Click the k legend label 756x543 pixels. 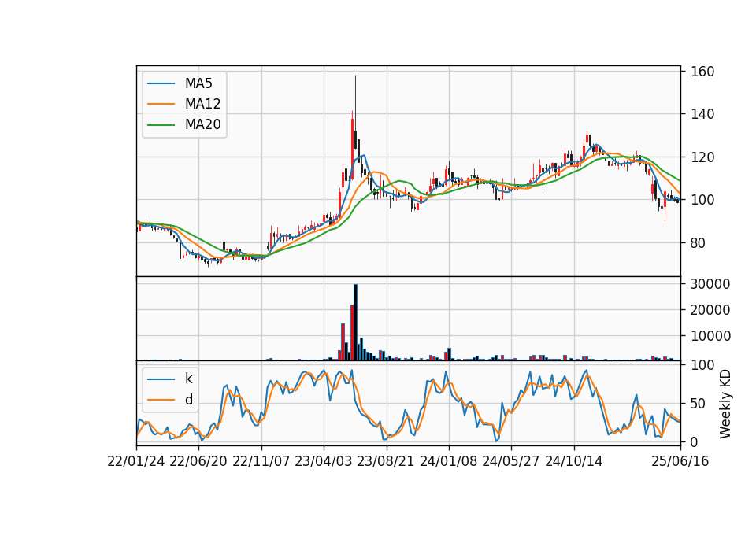pyautogui.click(x=188, y=379)
